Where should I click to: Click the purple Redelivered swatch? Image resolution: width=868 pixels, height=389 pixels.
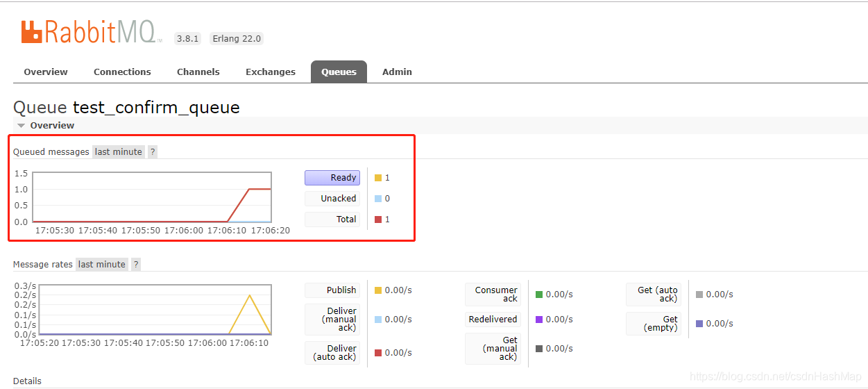click(x=539, y=320)
